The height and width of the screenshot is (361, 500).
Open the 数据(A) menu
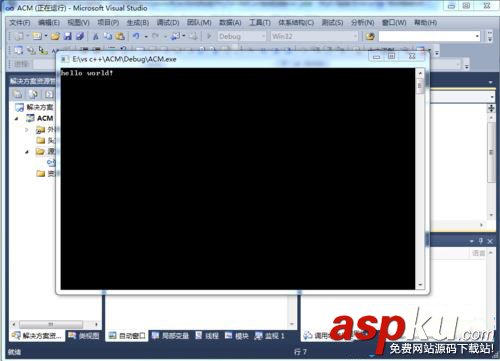tap(230, 23)
